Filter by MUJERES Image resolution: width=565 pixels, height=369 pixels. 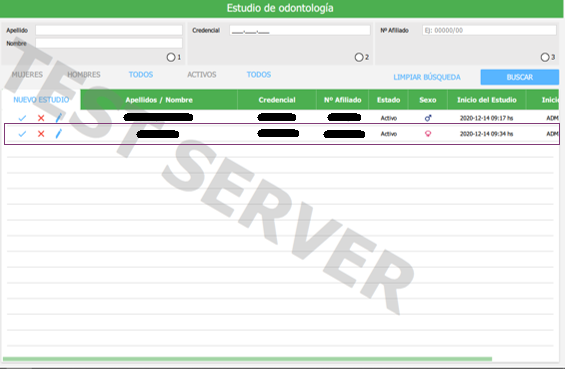tap(27, 75)
